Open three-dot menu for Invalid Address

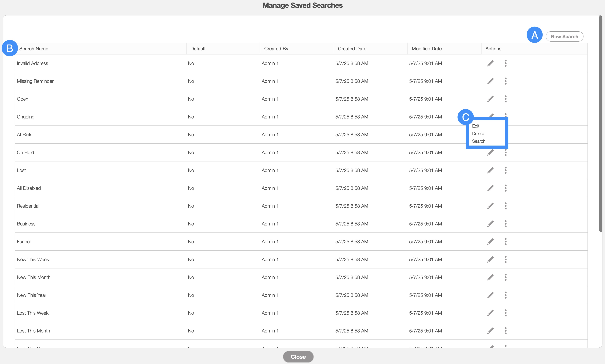click(x=506, y=63)
